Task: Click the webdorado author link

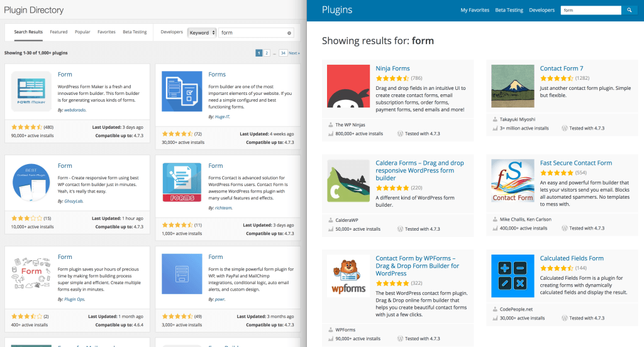Action: point(75,110)
